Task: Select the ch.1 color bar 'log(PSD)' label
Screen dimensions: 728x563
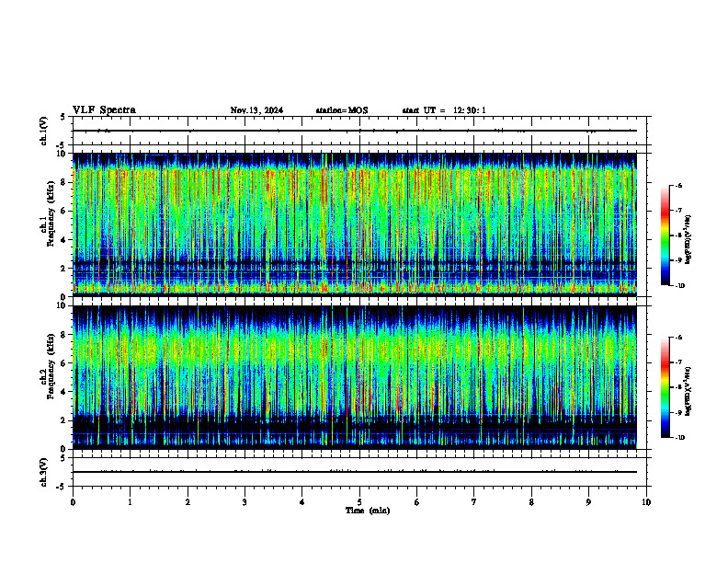Action: coord(688,239)
